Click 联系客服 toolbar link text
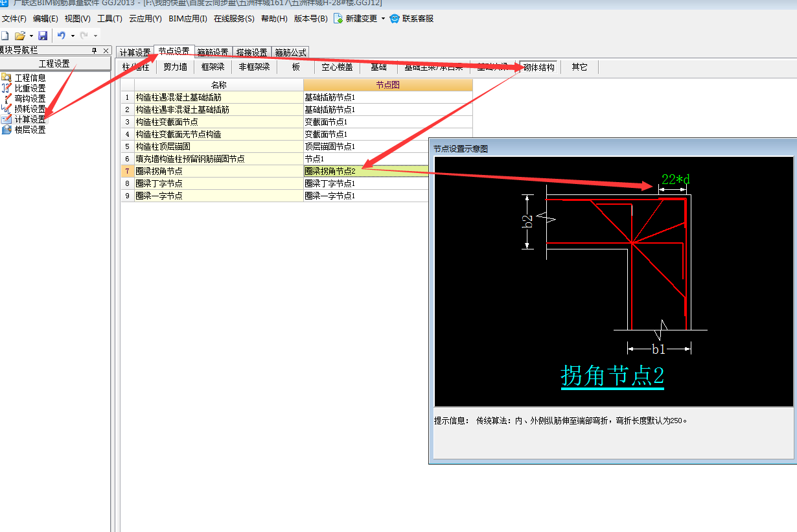 tap(418, 19)
